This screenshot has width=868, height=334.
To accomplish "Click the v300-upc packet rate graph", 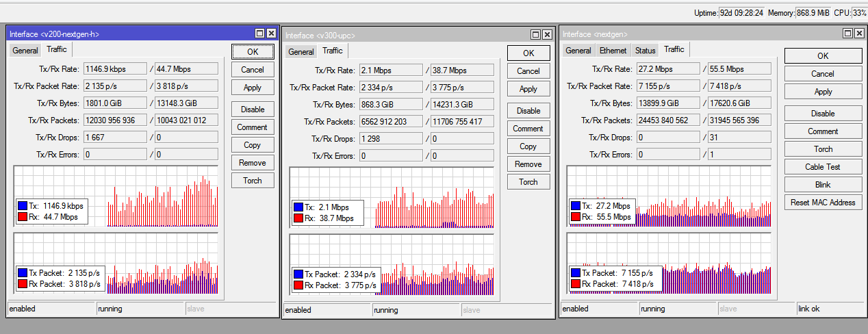I will (x=392, y=265).
